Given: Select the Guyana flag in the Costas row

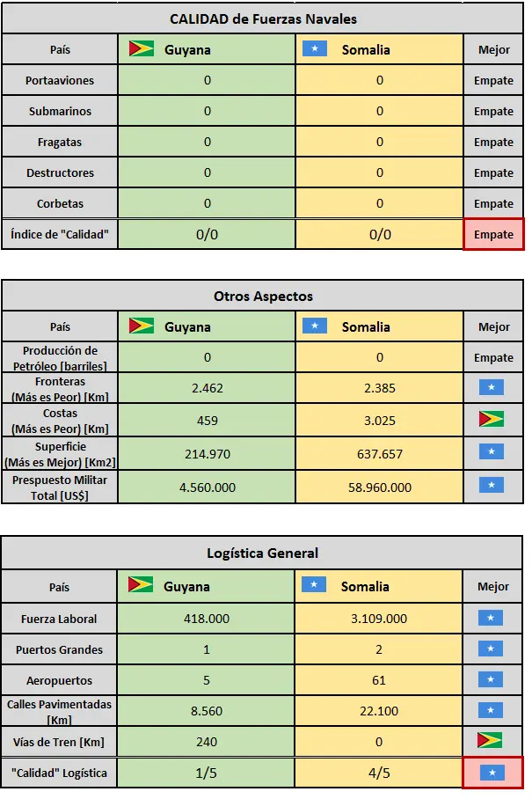Looking at the screenshot, I should pyautogui.click(x=493, y=419).
